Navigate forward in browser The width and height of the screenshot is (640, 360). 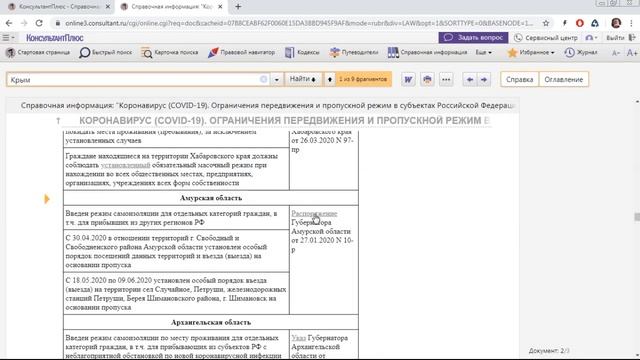24,23
